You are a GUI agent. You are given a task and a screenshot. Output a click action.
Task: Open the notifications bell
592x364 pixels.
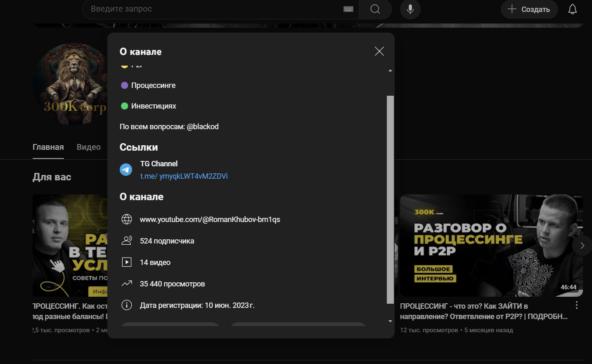click(572, 9)
